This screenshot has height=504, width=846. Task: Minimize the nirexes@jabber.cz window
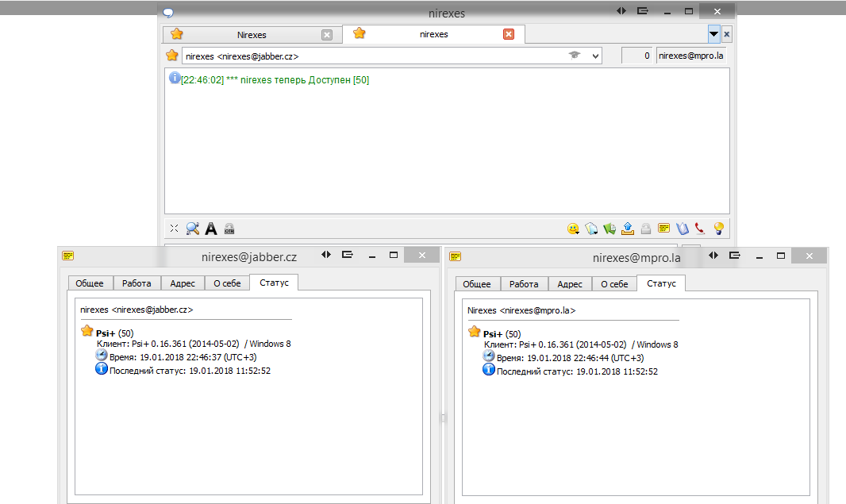(371, 256)
